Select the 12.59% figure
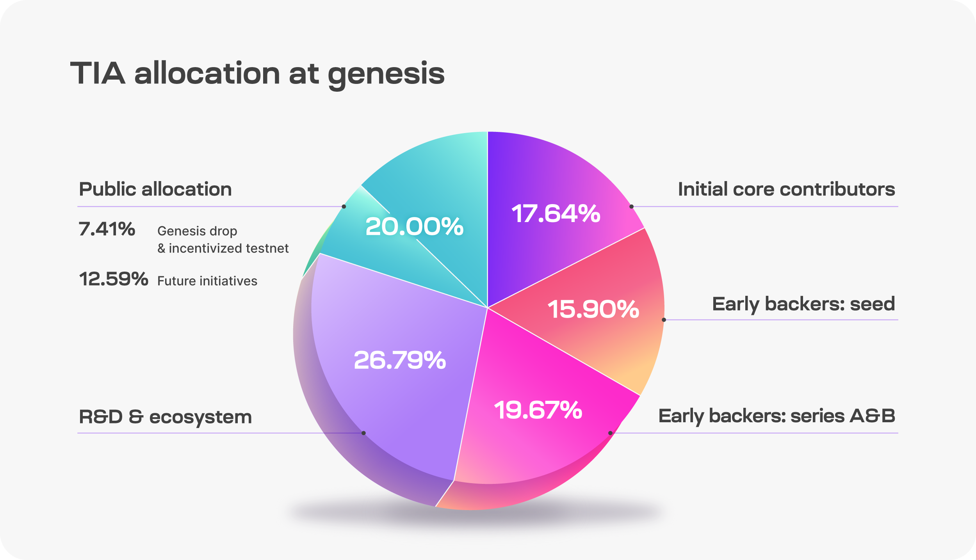Viewport: 976px width, 560px height. pos(114,279)
